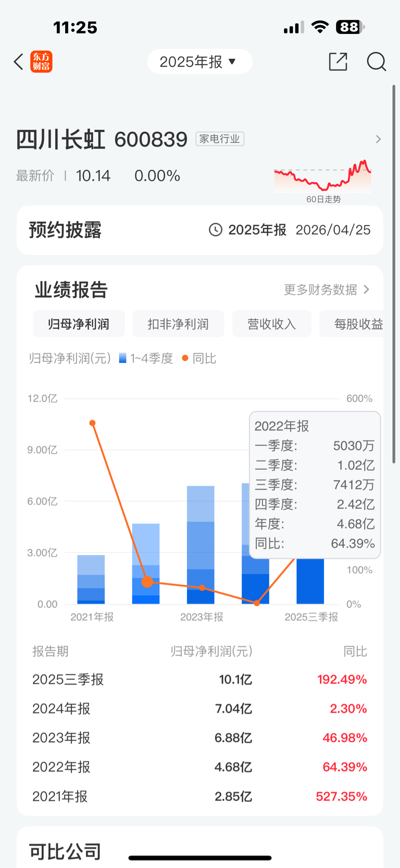The image size is (400, 868).
Task: Tap the 2022年报 table row
Action: point(199,767)
